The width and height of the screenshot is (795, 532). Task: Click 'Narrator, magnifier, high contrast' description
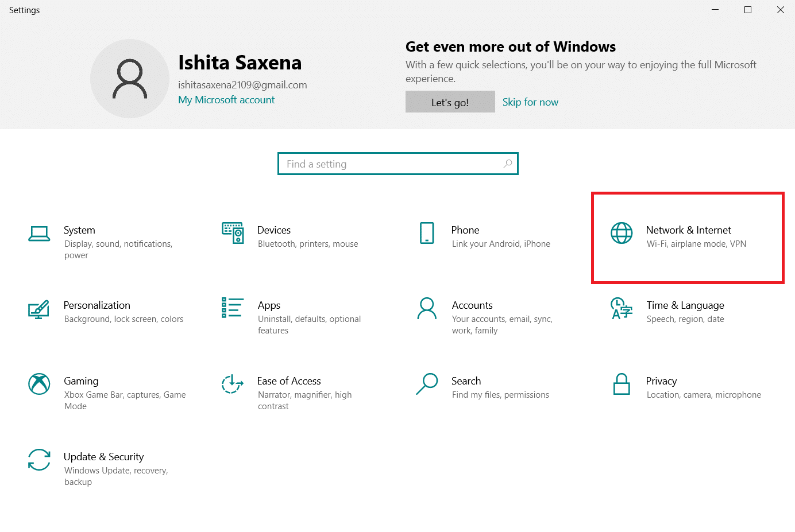tap(305, 401)
